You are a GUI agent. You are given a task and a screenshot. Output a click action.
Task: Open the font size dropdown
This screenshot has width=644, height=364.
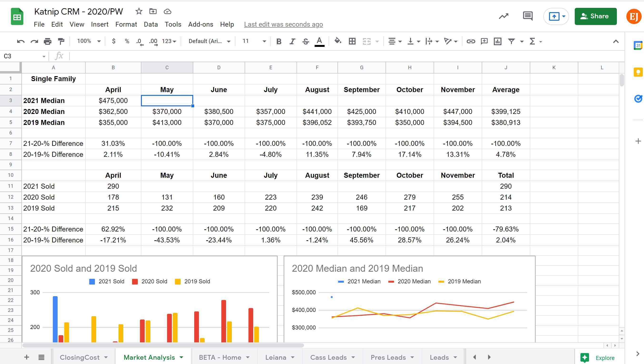[x=254, y=41]
